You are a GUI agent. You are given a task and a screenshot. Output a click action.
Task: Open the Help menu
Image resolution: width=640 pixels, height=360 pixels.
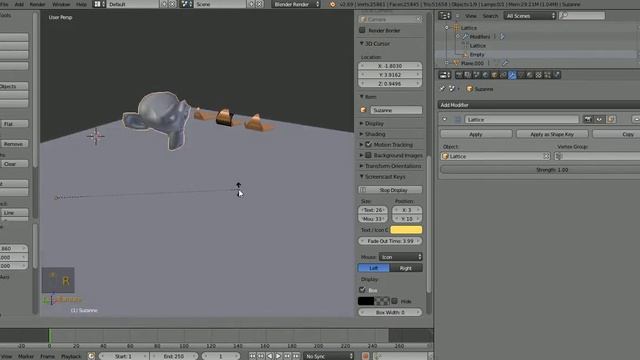(81, 4)
